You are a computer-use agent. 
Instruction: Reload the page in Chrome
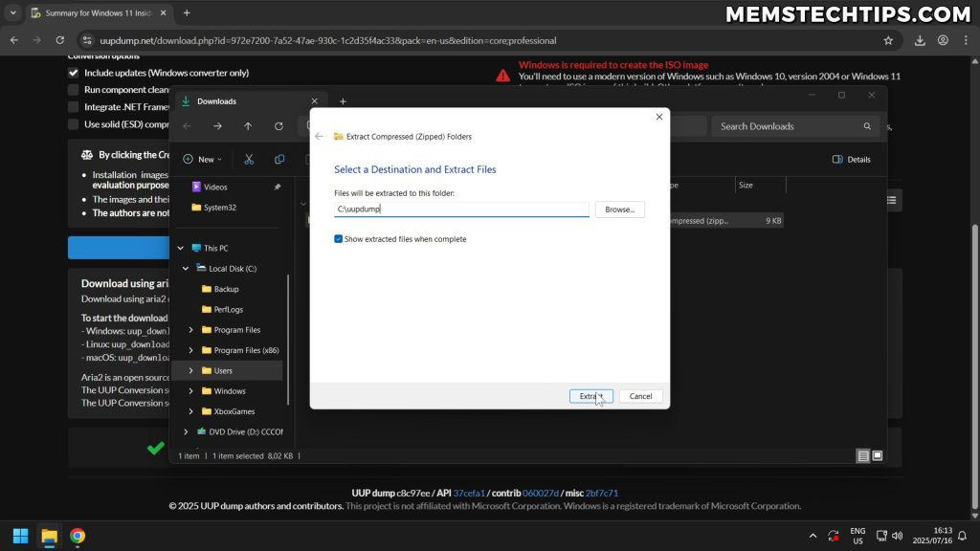click(60, 40)
